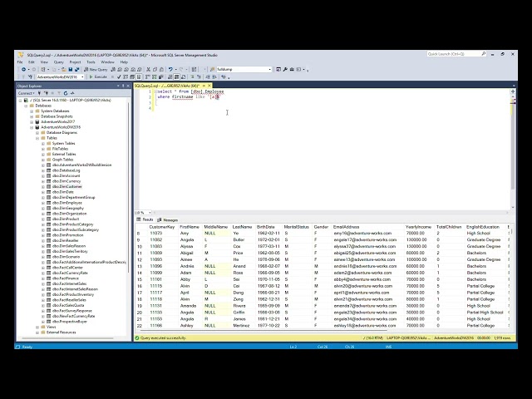Click the Comment out selected lines icon
The image size is (532, 399).
(192, 77)
